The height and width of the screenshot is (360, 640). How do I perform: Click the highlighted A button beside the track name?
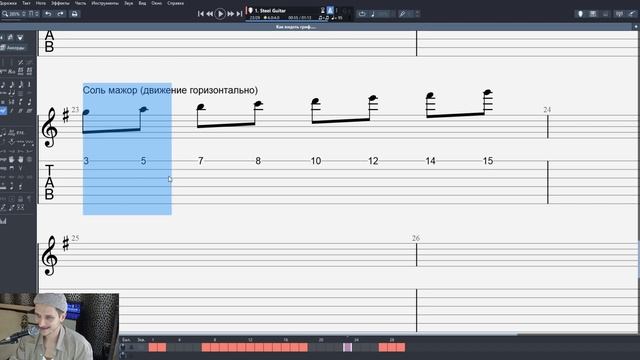[x=330, y=11]
